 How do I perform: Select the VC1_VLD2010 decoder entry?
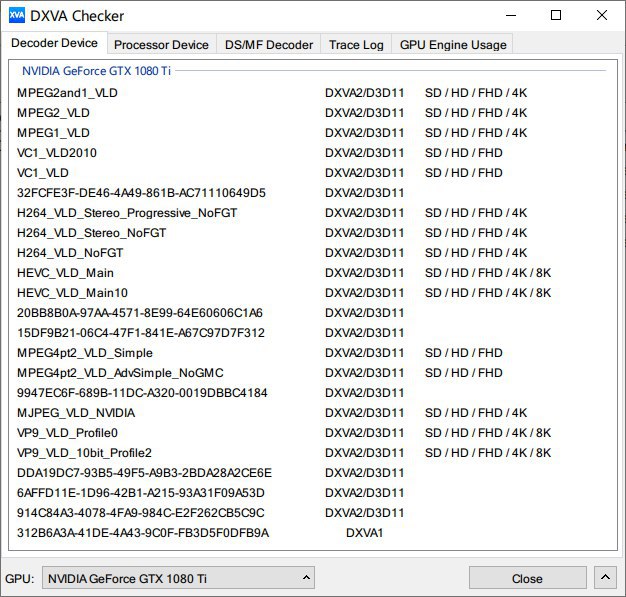pyautogui.click(x=57, y=153)
